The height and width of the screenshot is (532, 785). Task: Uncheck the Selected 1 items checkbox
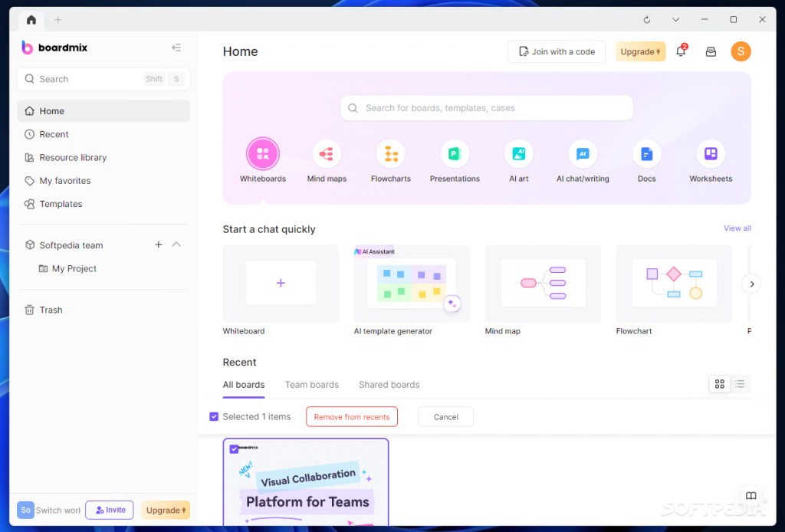point(214,417)
